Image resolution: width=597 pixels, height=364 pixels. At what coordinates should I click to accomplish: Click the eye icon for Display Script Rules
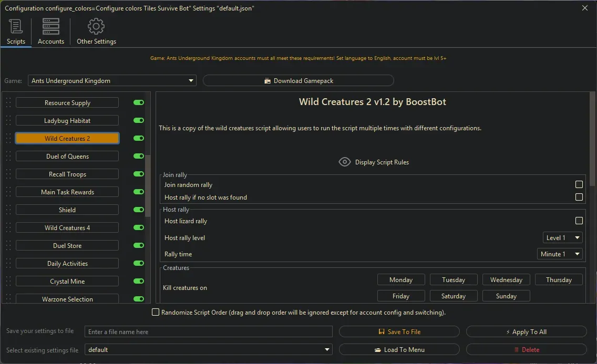tap(344, 162)
